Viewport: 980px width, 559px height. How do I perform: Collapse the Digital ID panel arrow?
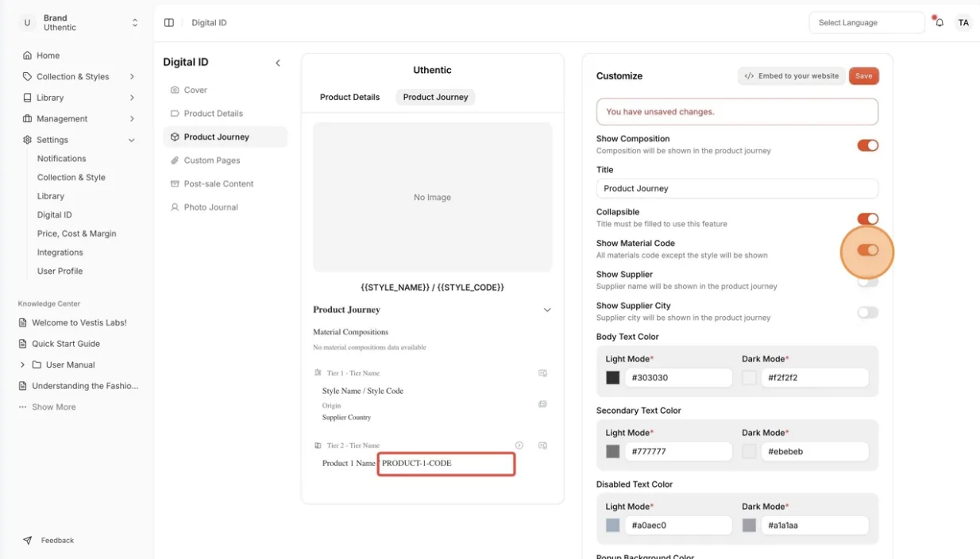(278, 63)
